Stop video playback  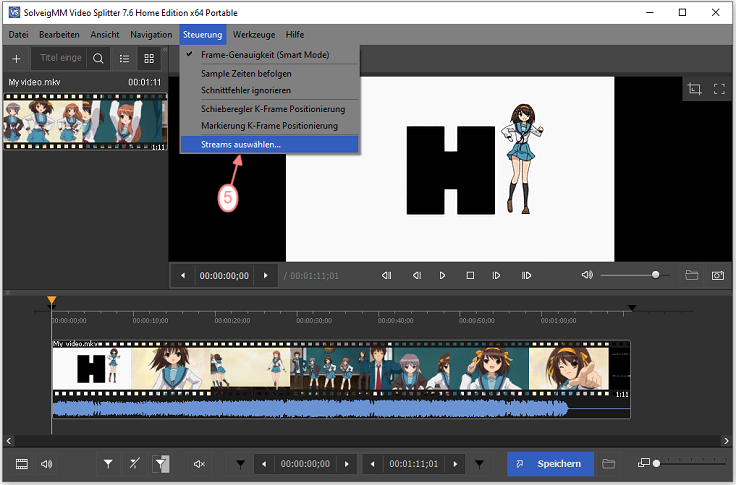(470, 276)
